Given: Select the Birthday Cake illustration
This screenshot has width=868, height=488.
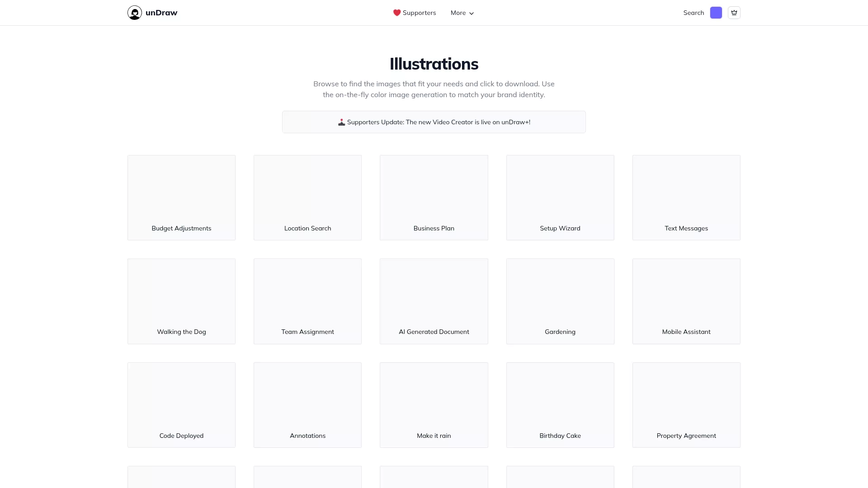Looking at the screenshot, I should click(560, 405).
